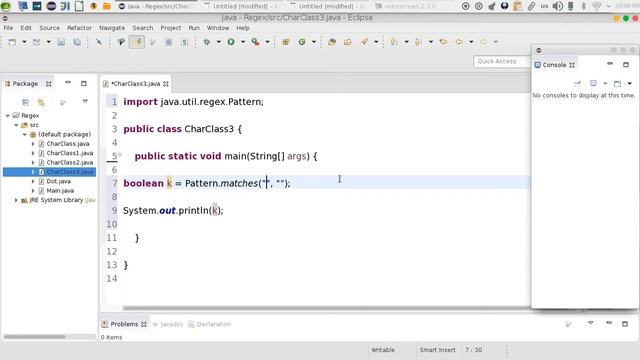Viewport: 640px width, 360px height.
Task: Collapse All in Package Explorer
Action: (x=25, y=102)
